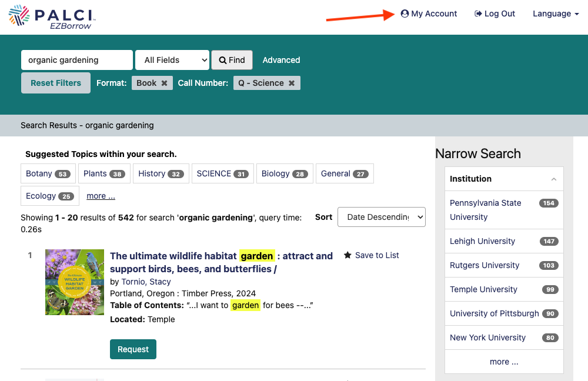Request the wildlife habitat garden book

(133, 349)
